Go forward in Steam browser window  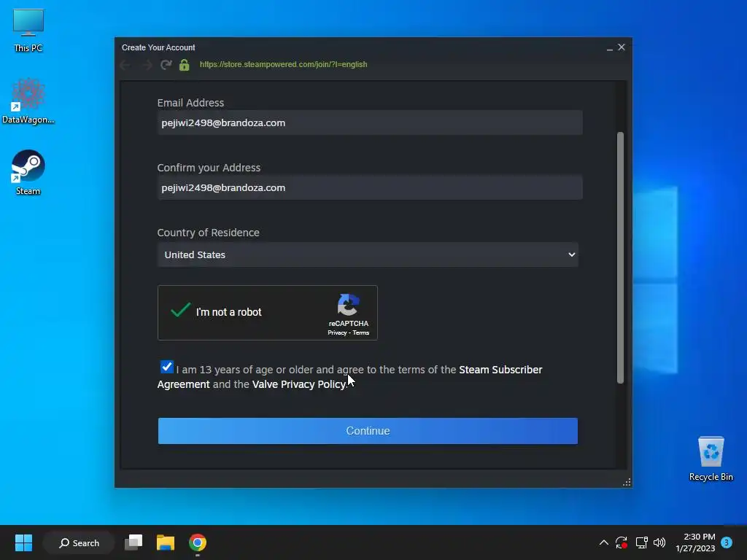click(x=147, y=65)
